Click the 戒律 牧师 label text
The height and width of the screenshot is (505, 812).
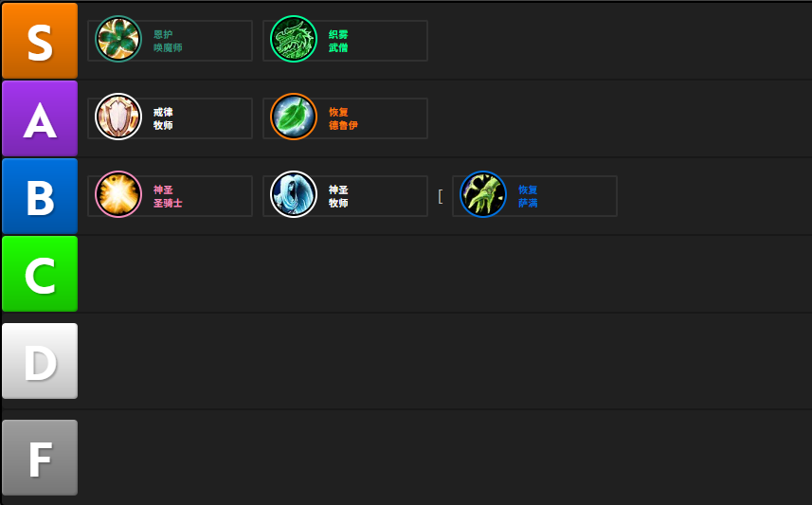(163, 118)
